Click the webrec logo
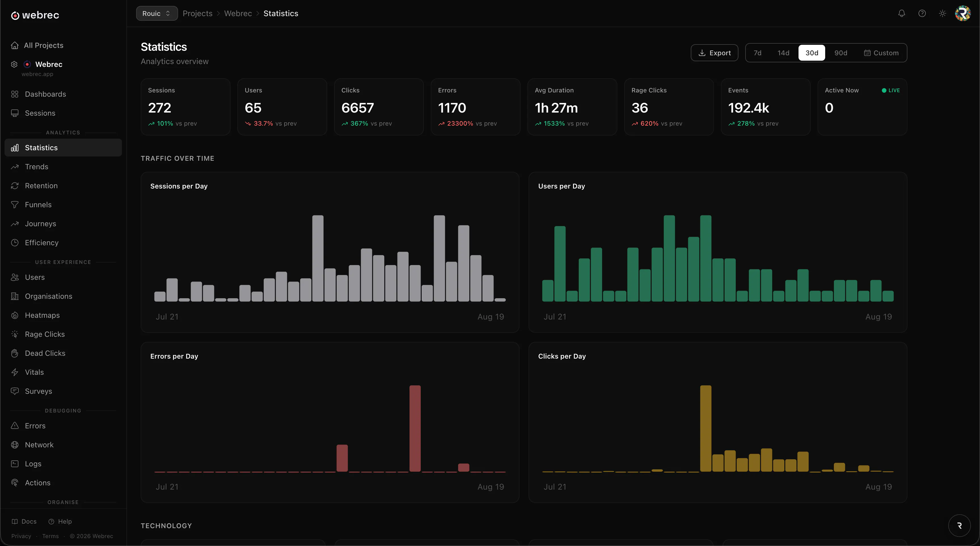This screenshot has height=546, width=980. [35, 15]
